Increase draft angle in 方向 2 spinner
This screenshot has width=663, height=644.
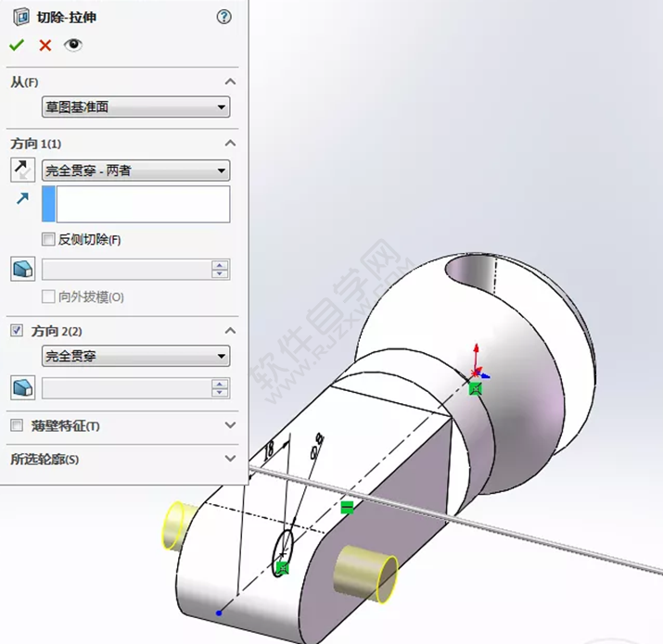pyautogui.click(x=220, y=384)
